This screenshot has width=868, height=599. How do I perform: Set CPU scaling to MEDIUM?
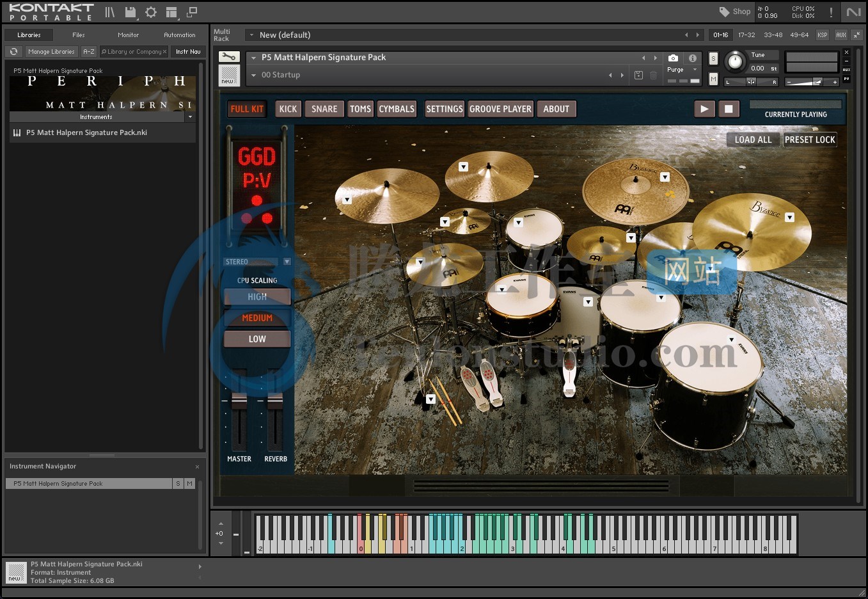click(257, 318)
